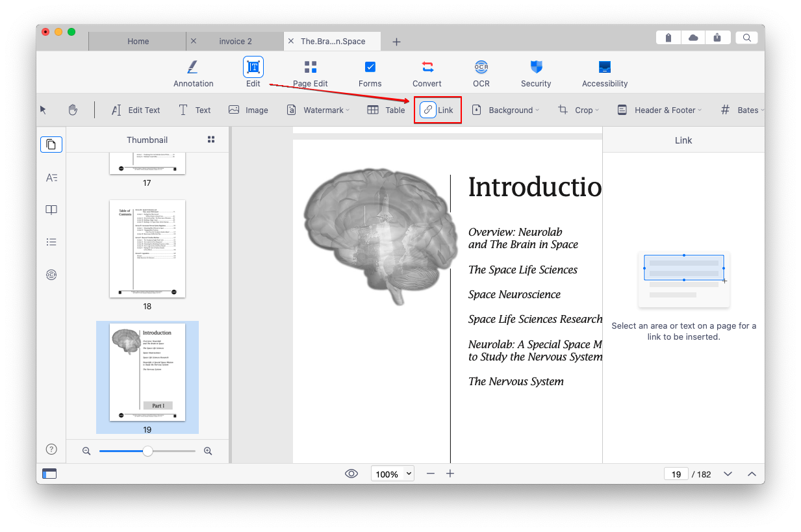Choose the Edit Text tool
Image resolution: width=801 pixels, height=532 pixels.
pyautogui.click(x=135, y=110)
